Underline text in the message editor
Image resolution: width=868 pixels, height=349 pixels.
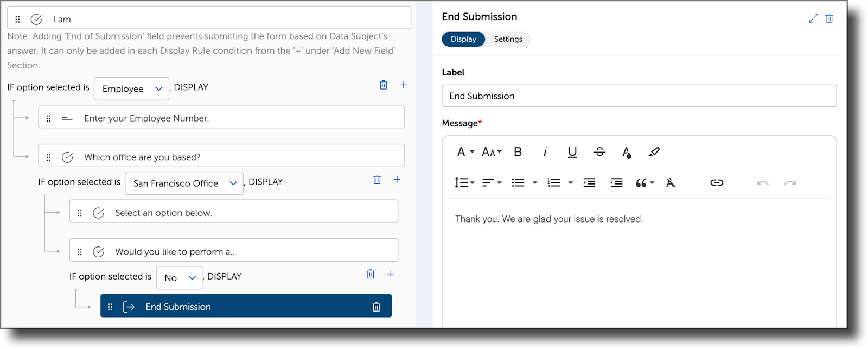571,152
